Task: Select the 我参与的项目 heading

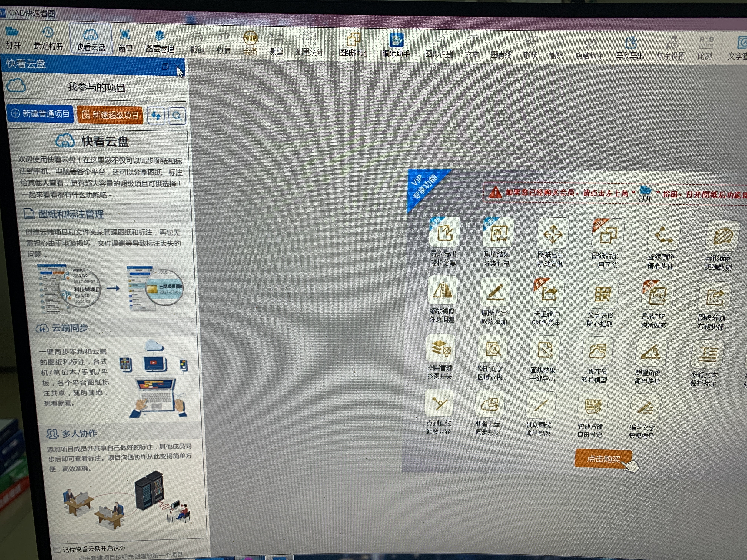Action: click(96, 87)
